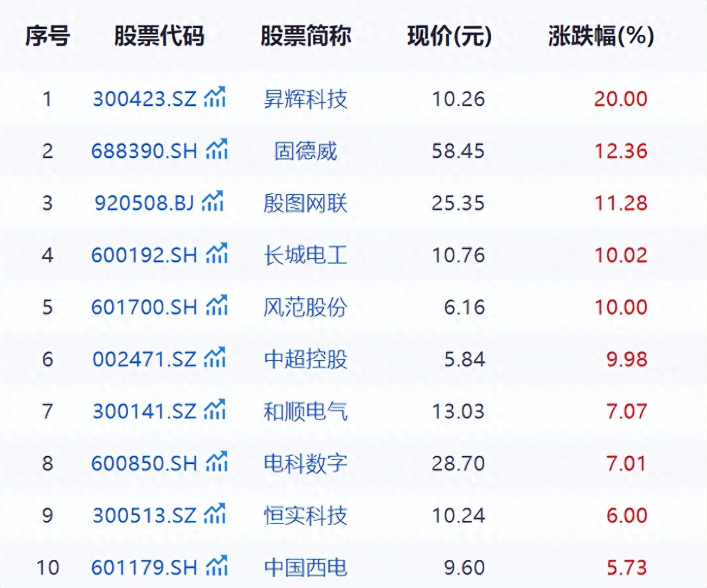Screen dimensions: 707x588
Task: Click chart icon beside 300423.SZ
Action: 215,98
